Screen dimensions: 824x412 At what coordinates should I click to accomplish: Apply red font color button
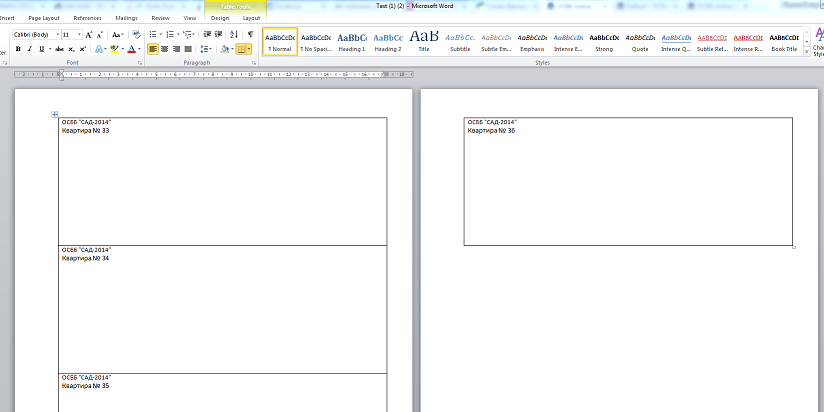pos(130,48)
